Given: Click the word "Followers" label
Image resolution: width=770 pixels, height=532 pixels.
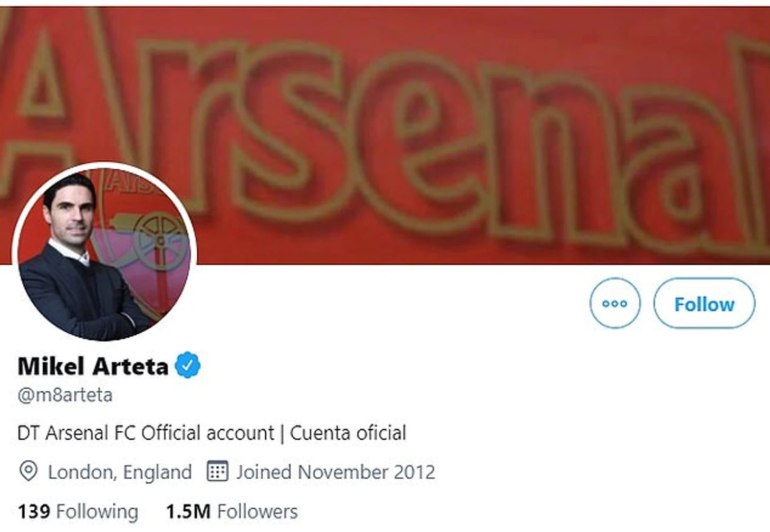Looking at the screenshot, I should (x=257, y=511).
